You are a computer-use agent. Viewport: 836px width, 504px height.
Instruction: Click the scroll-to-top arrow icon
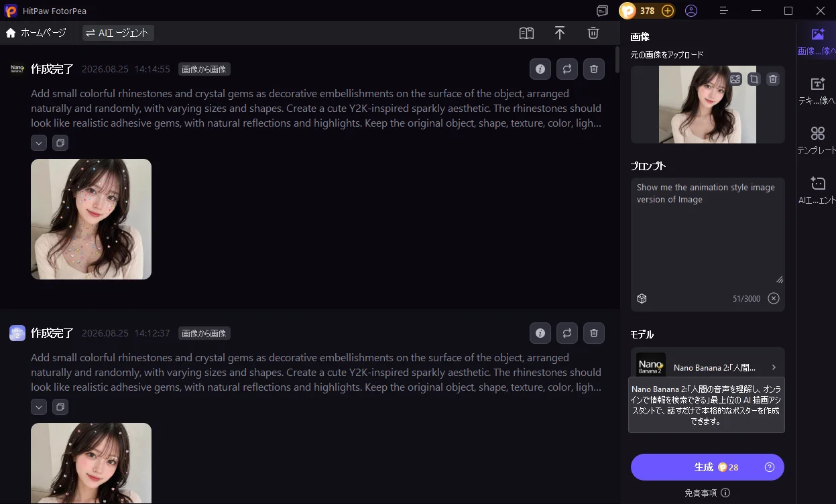(560, 33)
